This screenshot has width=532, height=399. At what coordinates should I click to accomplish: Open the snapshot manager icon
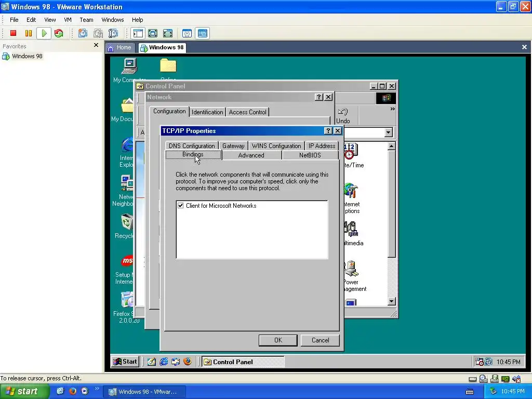click(x=113, y=33)
